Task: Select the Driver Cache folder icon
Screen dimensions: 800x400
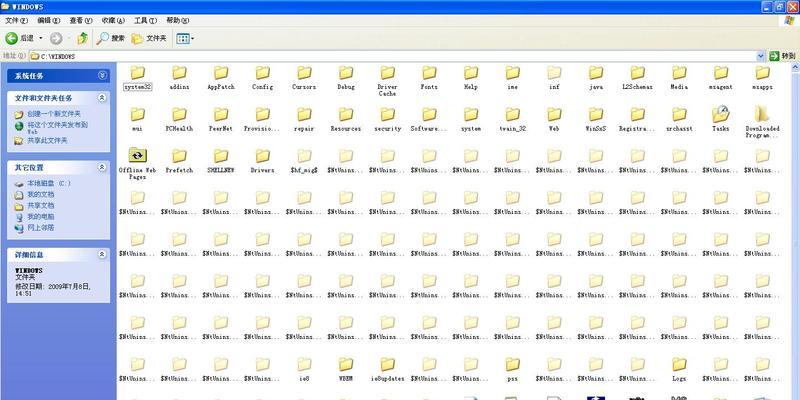Action: [388, 72]
